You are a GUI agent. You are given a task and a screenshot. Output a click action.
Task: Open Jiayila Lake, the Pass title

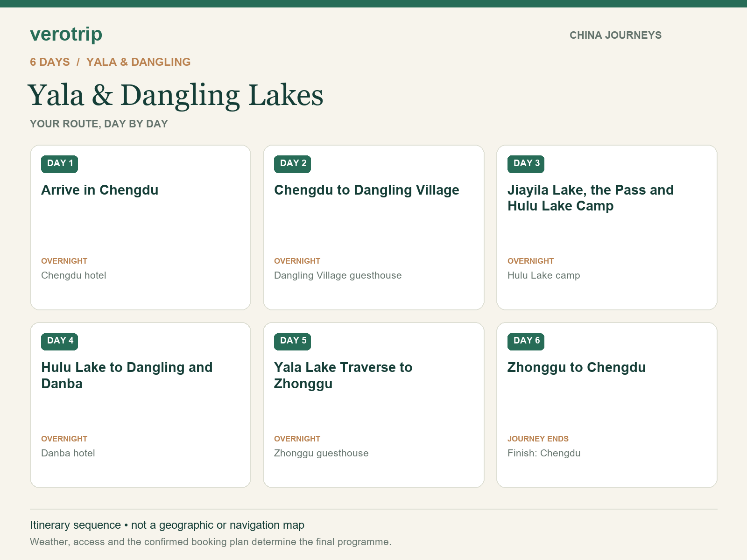591,198
